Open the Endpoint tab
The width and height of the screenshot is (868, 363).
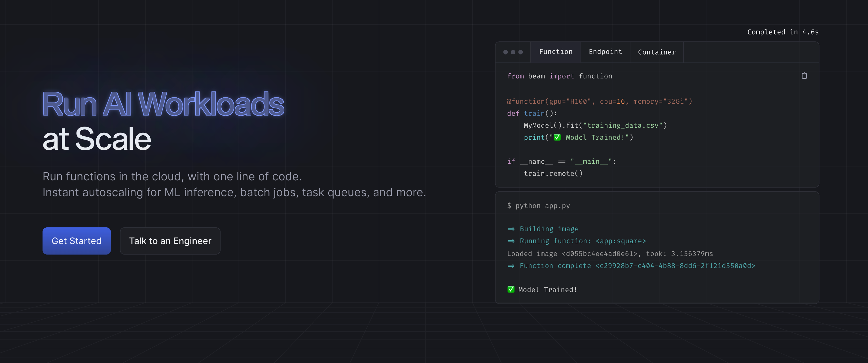(605, 52)
